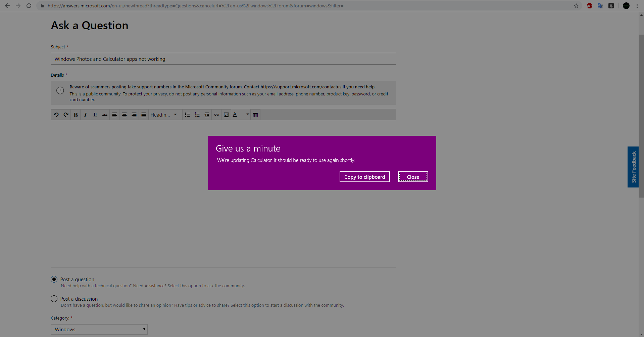Viewport: 644px width, 337px height.
Task: Click the 'Beware of scammers' warning text
Action: point(222,87)
